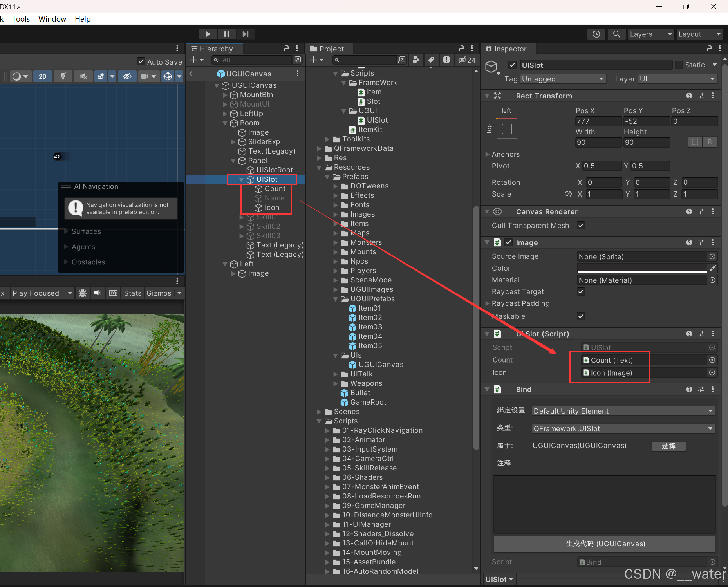Open the Layout dropdown
The height and width of the screenshot is (587, 728).
(699, 34)
